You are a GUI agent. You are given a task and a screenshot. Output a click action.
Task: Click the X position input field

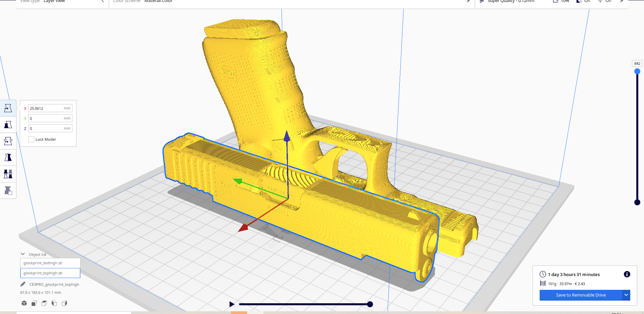tap(50, 108)
